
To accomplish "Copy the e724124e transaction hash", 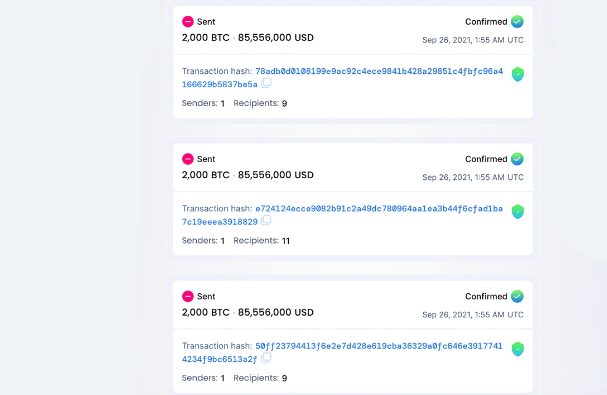I will 266,220.
